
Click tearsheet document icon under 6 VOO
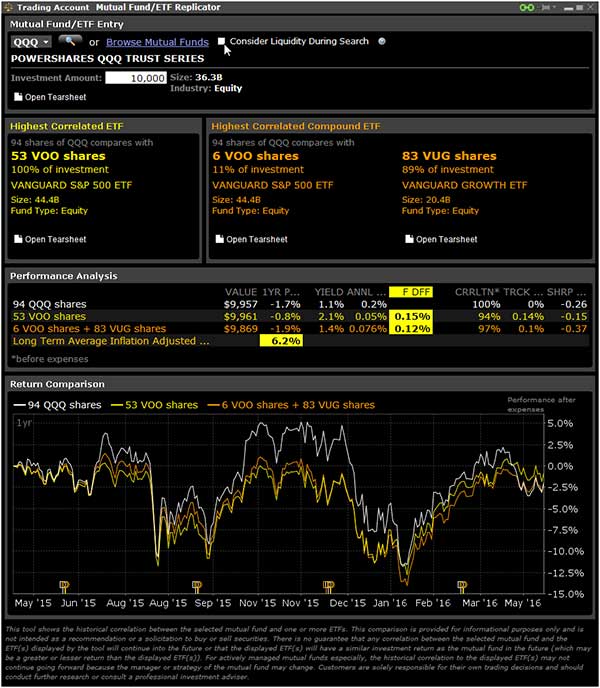(219, 239)
